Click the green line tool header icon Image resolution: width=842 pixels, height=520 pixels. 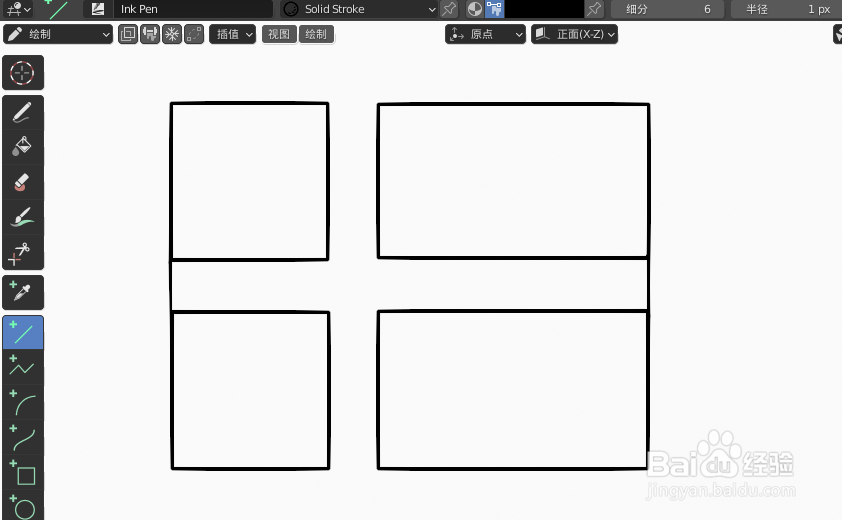pos(56,9)
